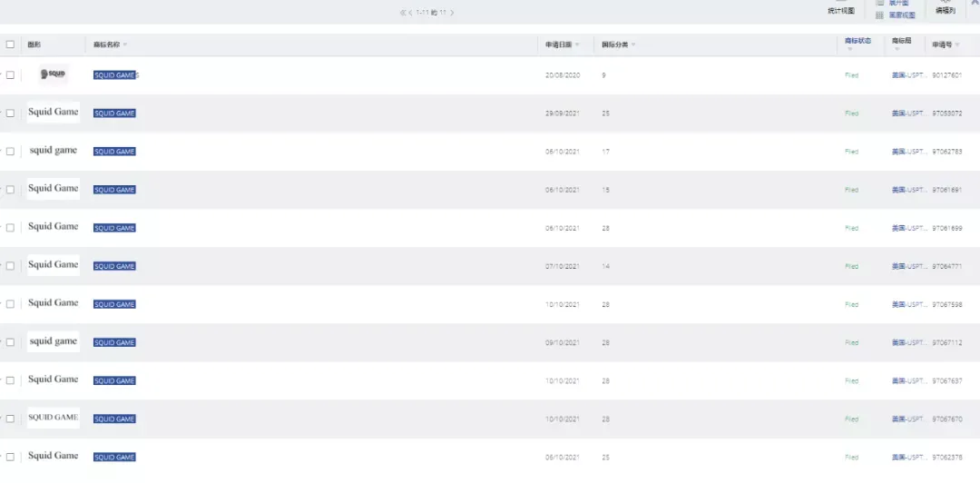The image size is (980, 483).
Task: Open the Squid Game thumbnail in row 97053072
Action: coord(54,112)
